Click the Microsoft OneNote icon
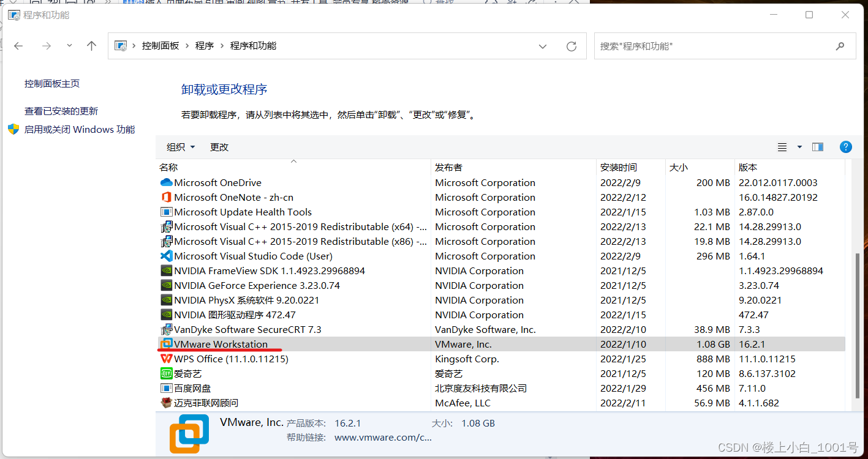This screenshot has width=868, height=459. coord(166,197)
